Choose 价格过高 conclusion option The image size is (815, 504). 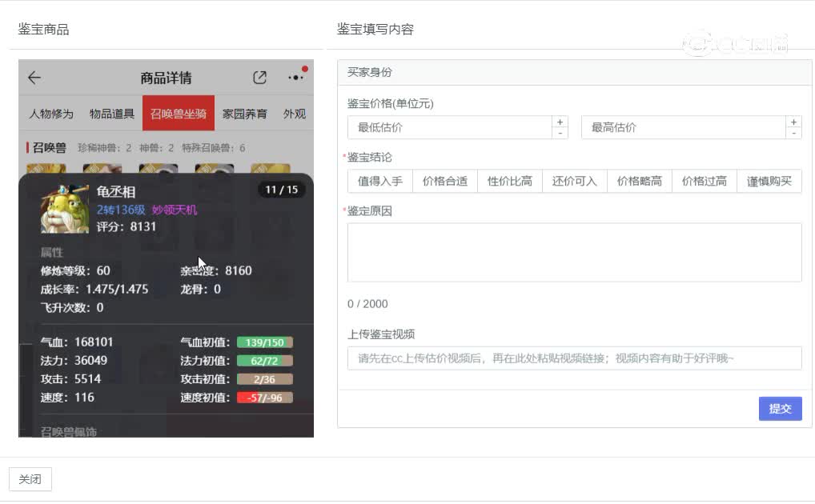pos(705,182)
